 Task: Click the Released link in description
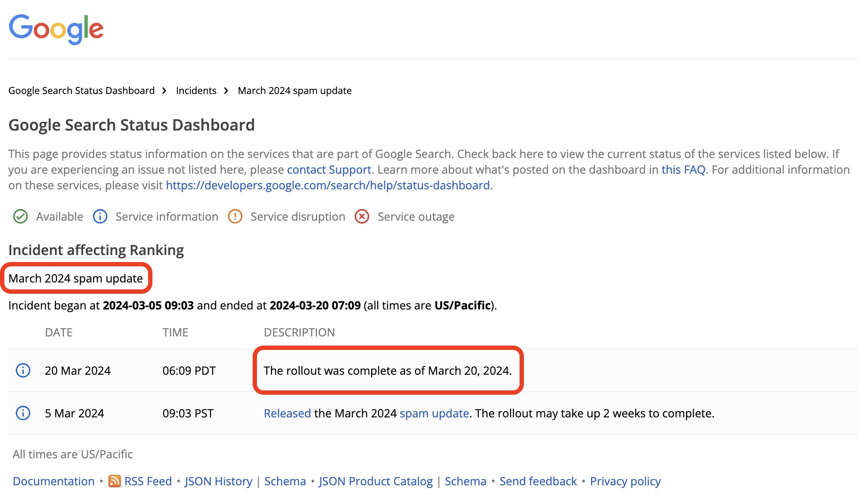click(x=287, y=413)
